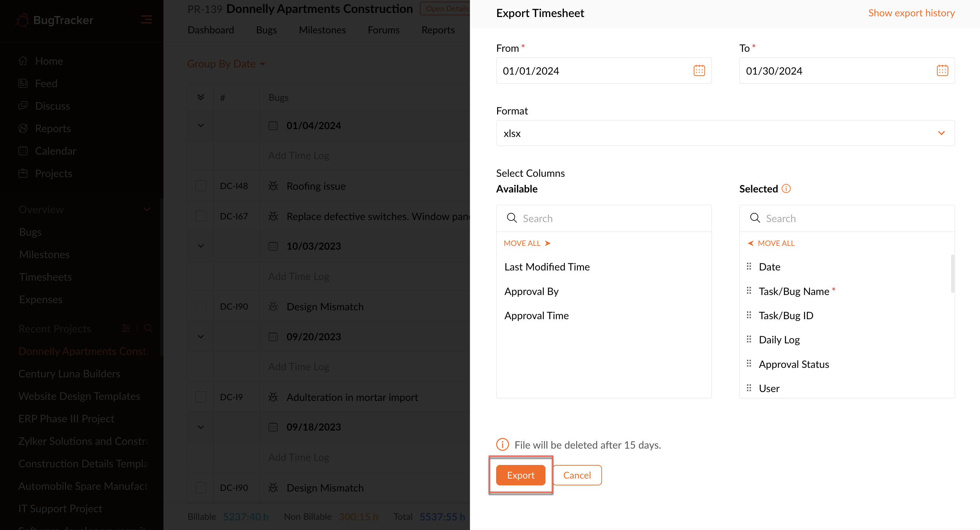
Task: Click the Reports sidebar icon
Action: click(x=23, y=128)
